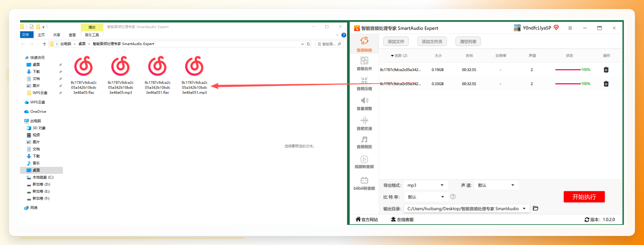
Task: Click 添加文件 add file button
Action: tap(396, 42)
